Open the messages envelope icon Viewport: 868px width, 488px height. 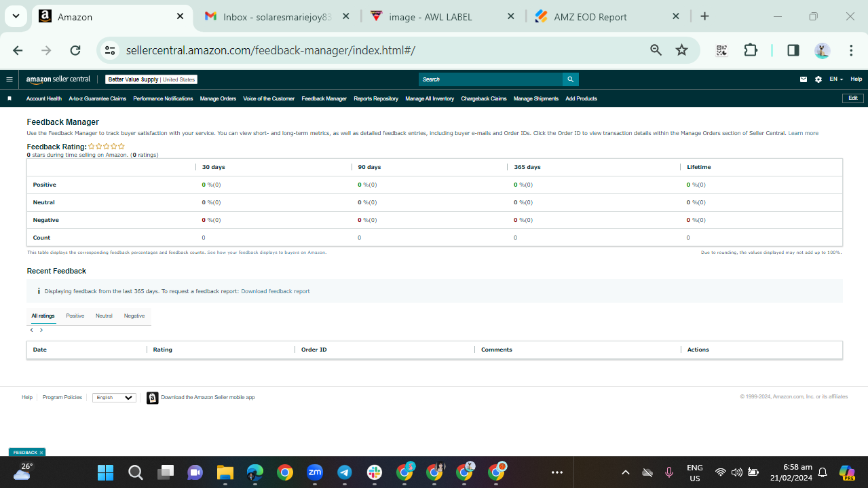click(x=804, y=79)
